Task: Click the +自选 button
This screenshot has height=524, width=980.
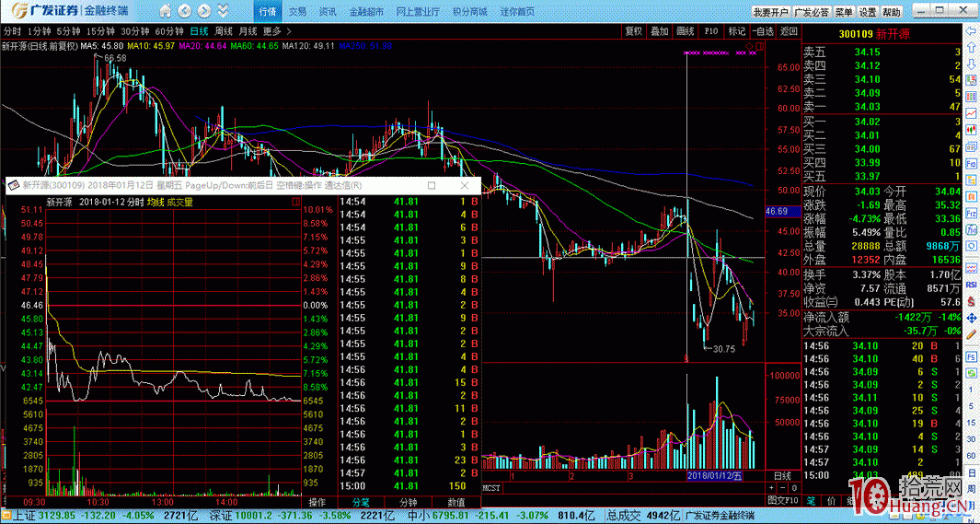Action: click(x=763, y=30)
